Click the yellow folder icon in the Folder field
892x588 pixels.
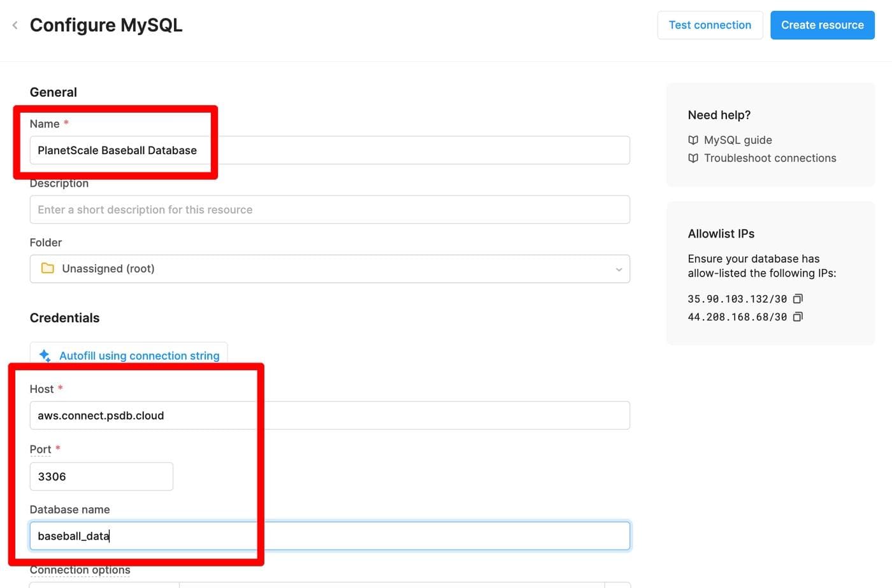(x=47, y=268)
